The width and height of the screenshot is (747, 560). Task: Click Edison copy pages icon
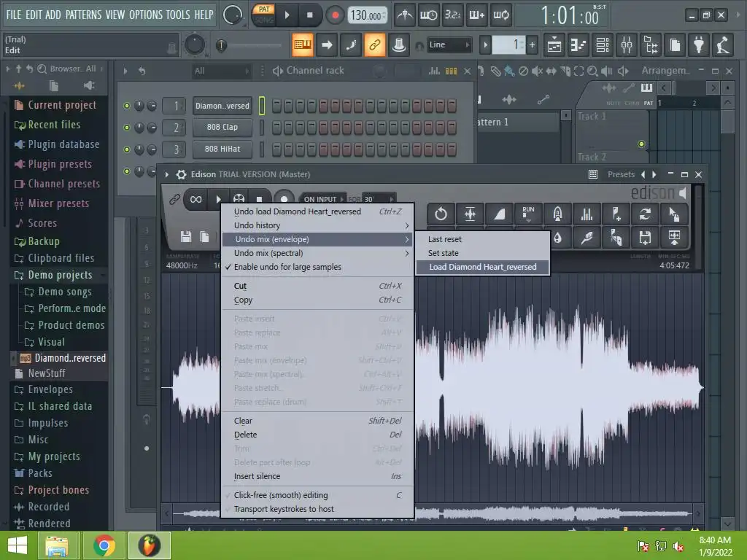204,237
